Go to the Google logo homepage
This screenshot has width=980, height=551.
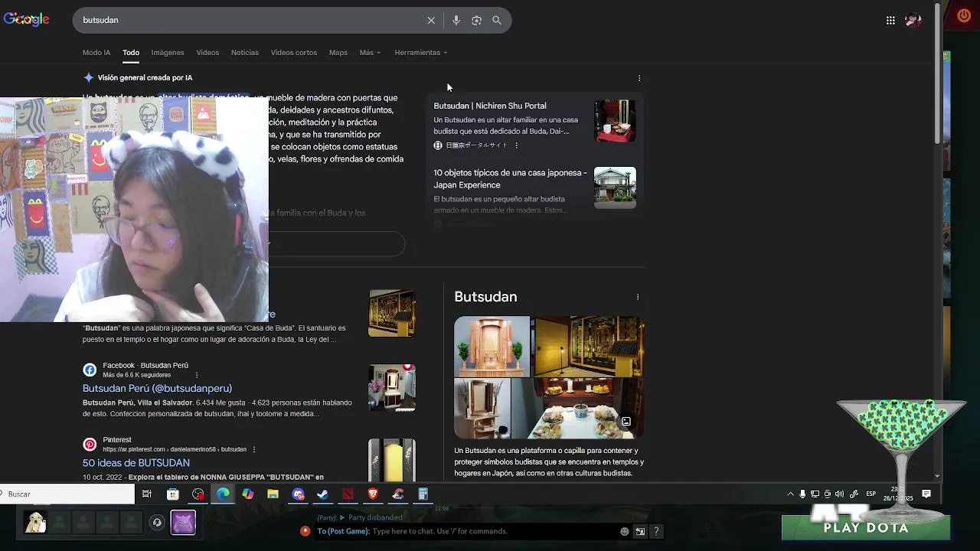(x=26, y=20)
